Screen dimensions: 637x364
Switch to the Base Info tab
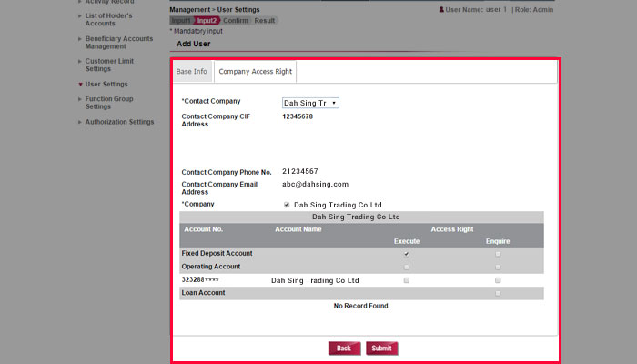192,72
